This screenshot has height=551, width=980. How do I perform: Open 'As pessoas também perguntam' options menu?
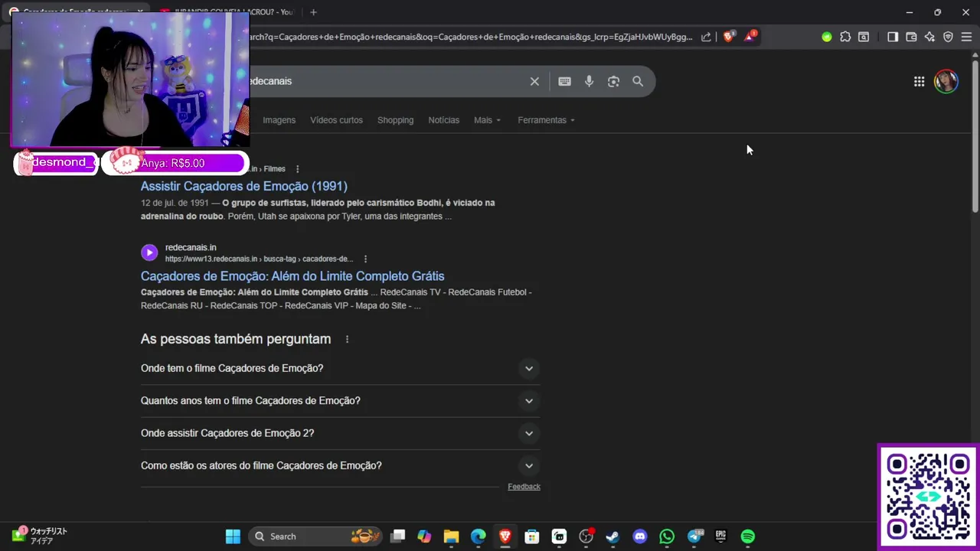(x=347, y=339)
